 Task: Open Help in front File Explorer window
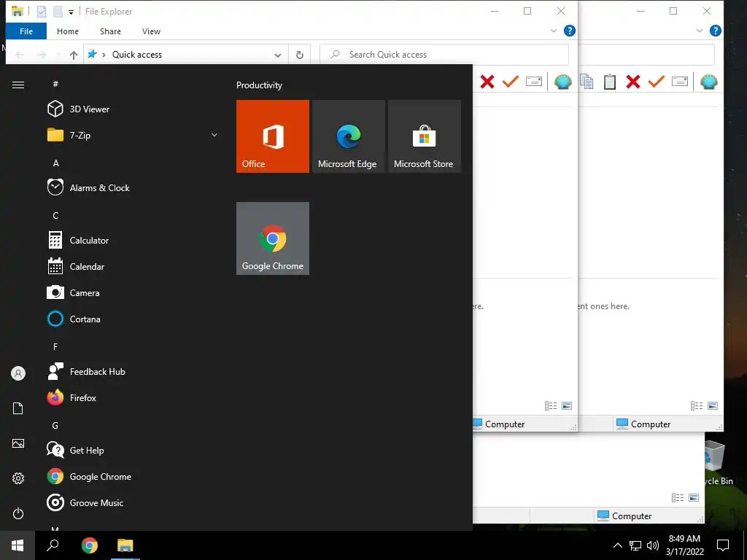point(569,31)
